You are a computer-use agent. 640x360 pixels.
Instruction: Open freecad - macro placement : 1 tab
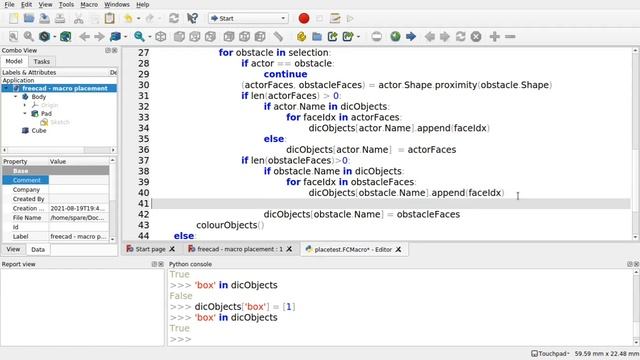240,249
